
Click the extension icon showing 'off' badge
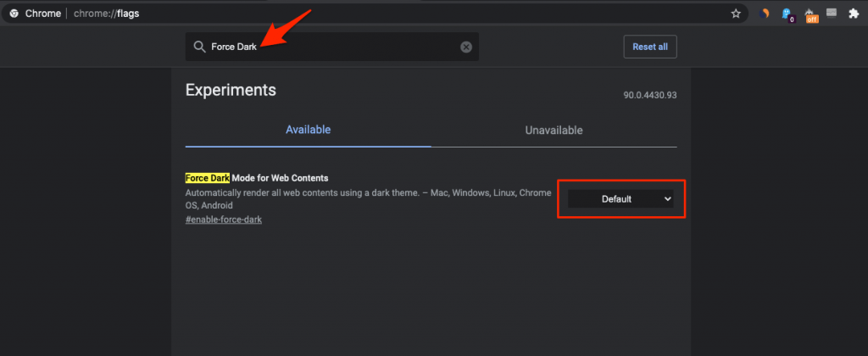[x=810, y=15]
